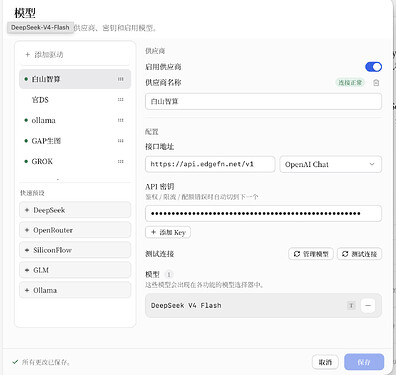This screenshot has height=375, width=396.
Task: Add the OpenRouter quick preset
Action: (x=75, y=230)
